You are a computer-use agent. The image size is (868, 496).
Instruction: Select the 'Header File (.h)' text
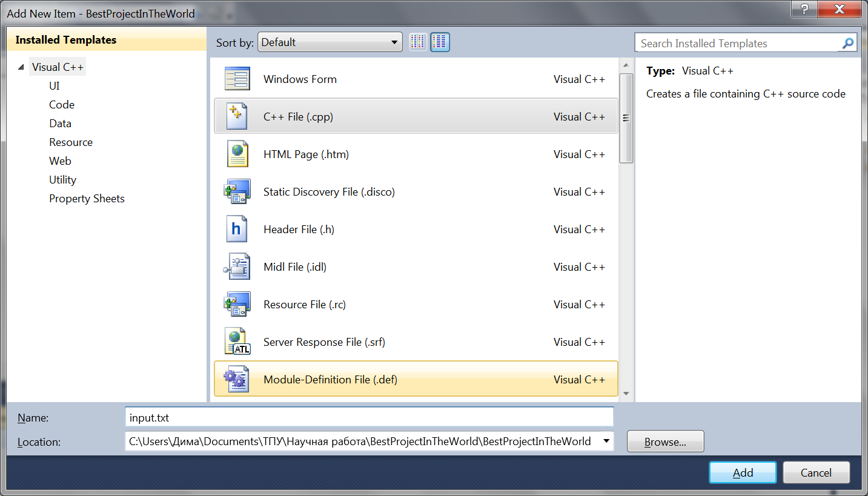pos(299,230)
